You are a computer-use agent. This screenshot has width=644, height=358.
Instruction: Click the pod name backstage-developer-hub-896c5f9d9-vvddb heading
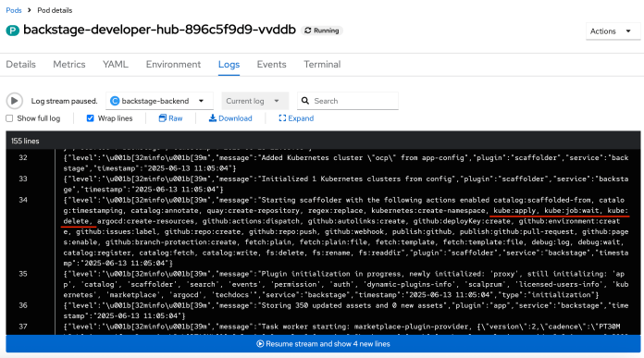(x=159, y=30)
